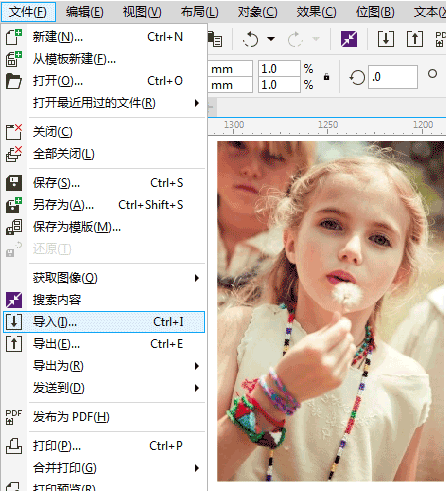Expand the Acquire Image (获取图像) submenu
This screenshot has height=491, width=446.
197,278
